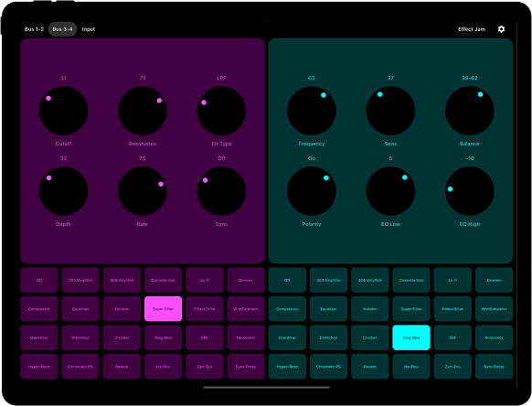The width and height of the screenshot is (532, 406).
Task: Select Compressor in the magenta grid
Action: coord(39,309)
